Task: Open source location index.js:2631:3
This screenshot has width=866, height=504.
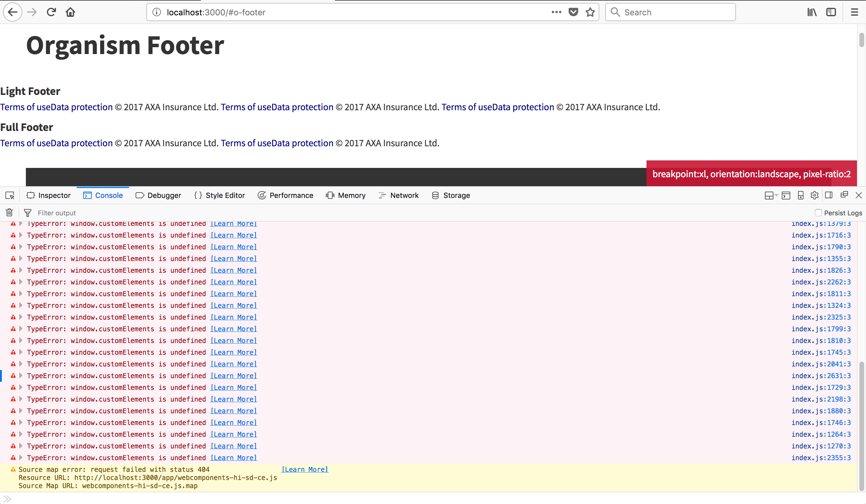Action: pos(821,375)
